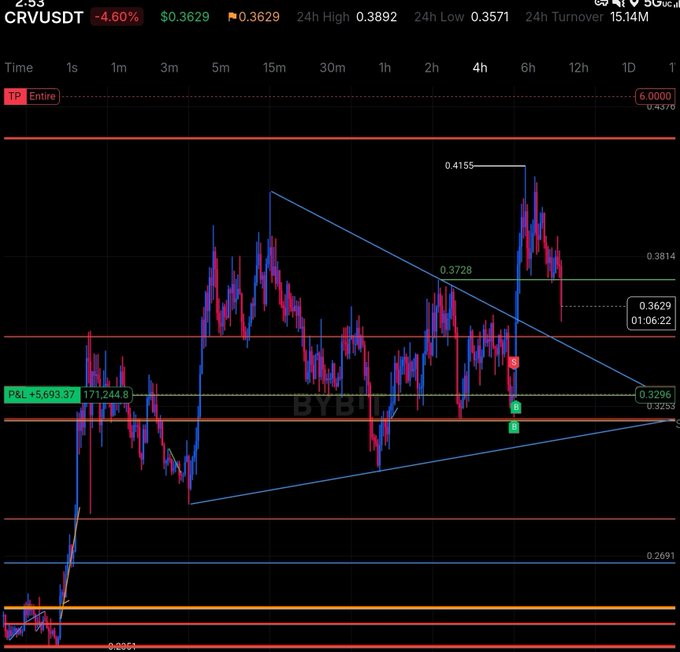The image size is (680, 652).
Task: Select the 1m timeframe
Action: [x=118, y=68]
